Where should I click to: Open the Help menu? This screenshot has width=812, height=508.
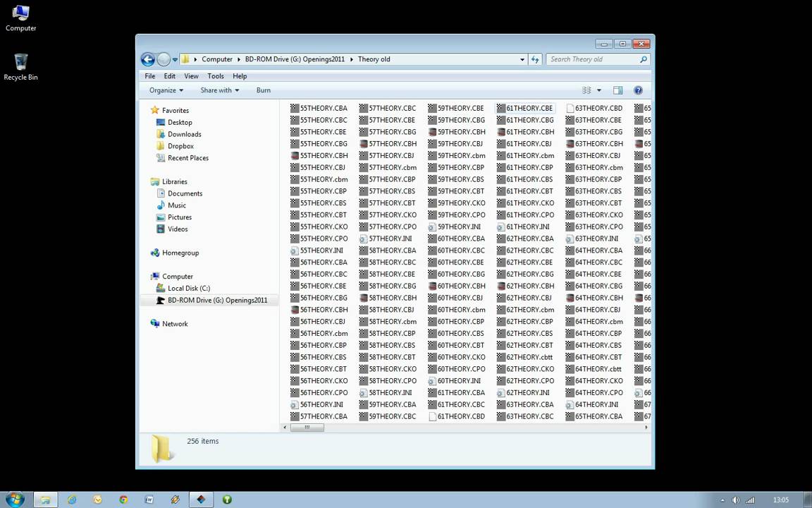tap(240, 76)
